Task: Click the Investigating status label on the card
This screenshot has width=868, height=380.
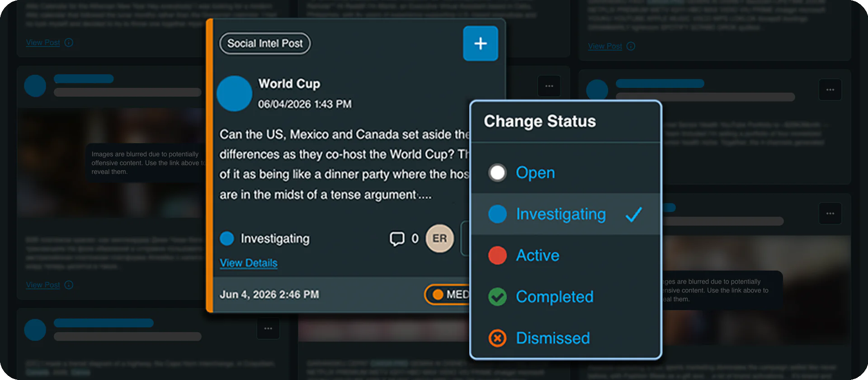Action: pos(275,238)
